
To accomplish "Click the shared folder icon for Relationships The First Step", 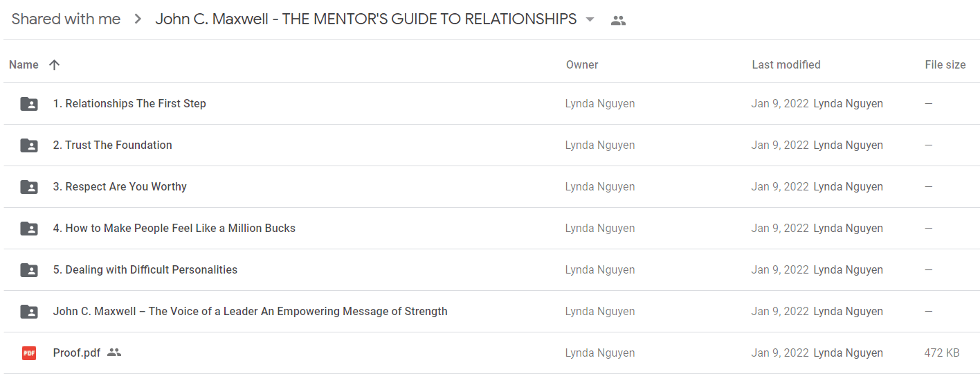I will point(29,104).
